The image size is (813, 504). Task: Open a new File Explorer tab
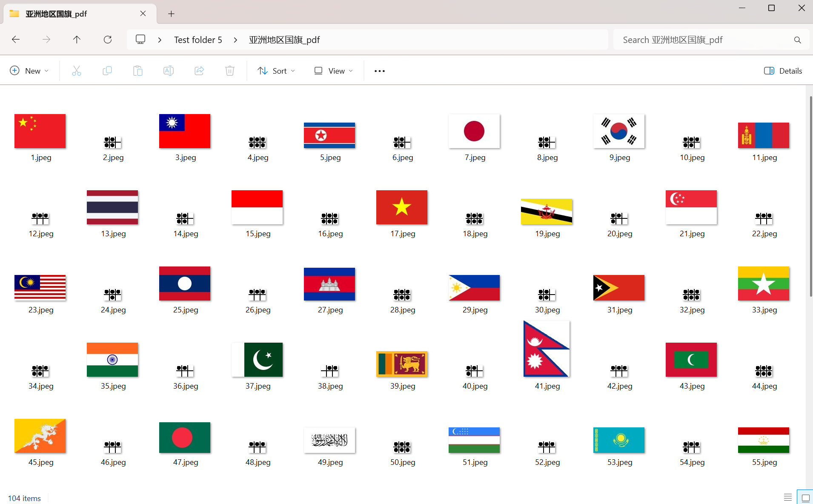tap(171, 14)
